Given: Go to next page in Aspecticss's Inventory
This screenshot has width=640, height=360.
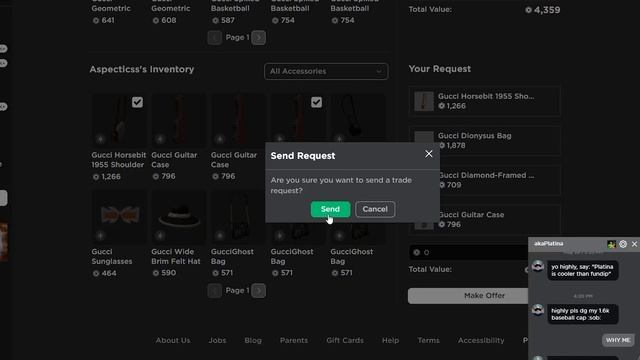Looking at the screenshot, I should tap(258, 291).
